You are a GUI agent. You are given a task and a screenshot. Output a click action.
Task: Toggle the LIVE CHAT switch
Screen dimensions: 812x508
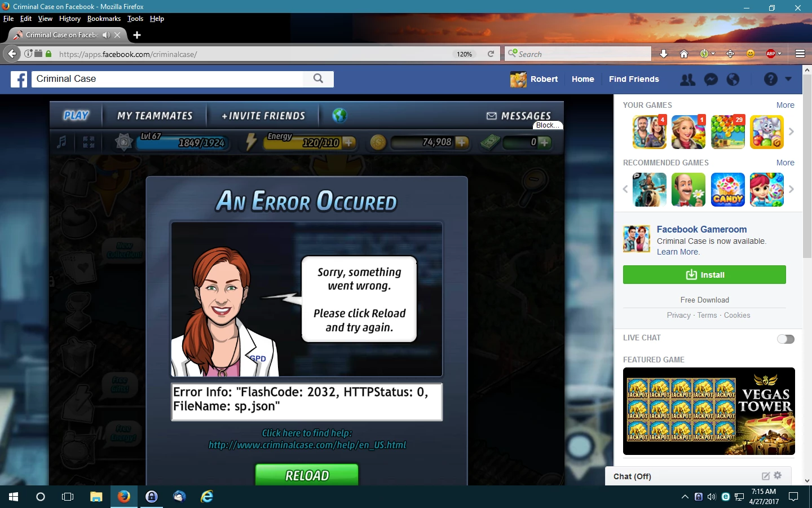tap(785, 339)
